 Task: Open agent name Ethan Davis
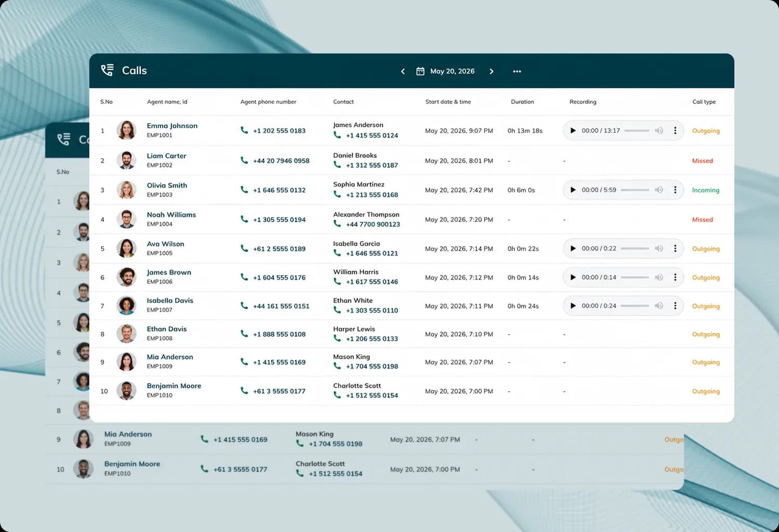click(x=167, y=329)
